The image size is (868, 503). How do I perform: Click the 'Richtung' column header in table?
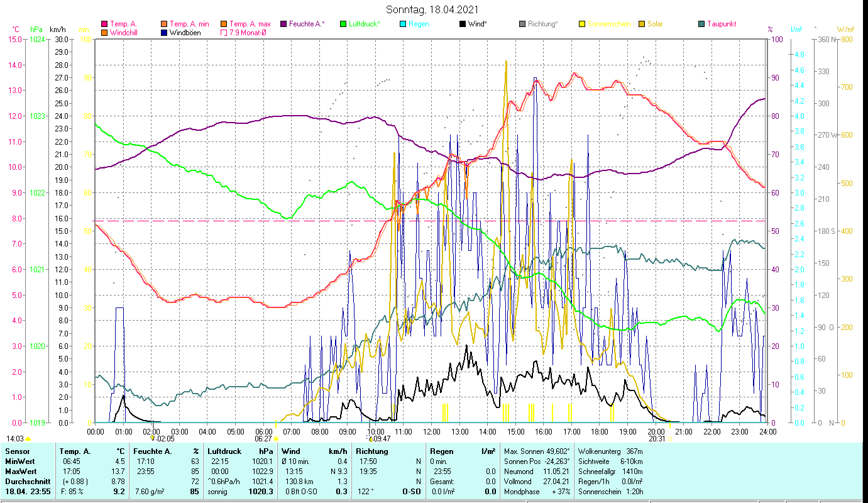(372, 451)
